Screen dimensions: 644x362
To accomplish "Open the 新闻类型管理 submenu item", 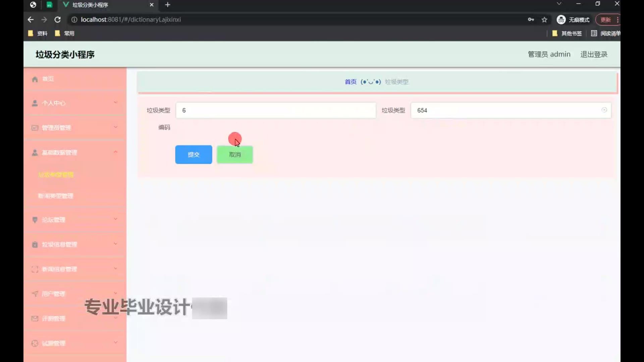I will point(56,196).
